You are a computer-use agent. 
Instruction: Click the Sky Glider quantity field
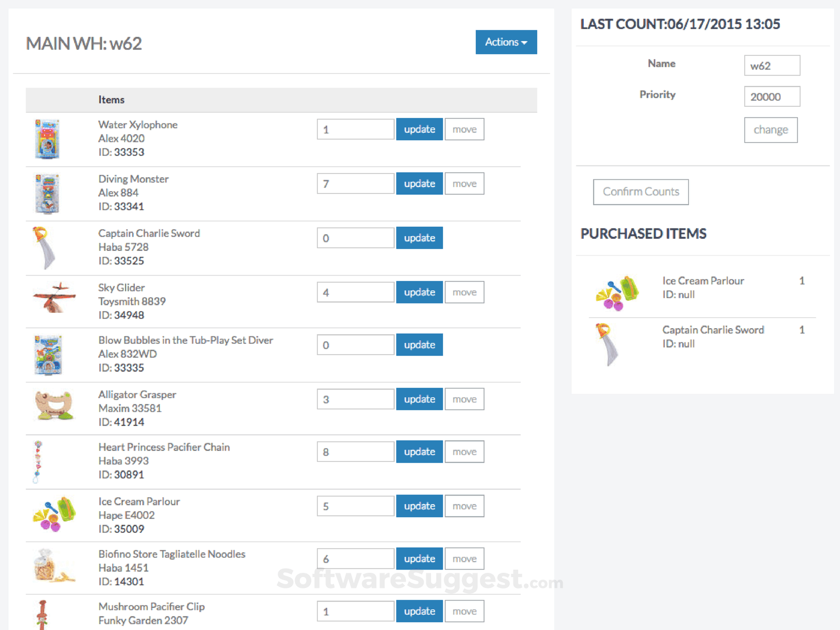[x=355, y=292]
